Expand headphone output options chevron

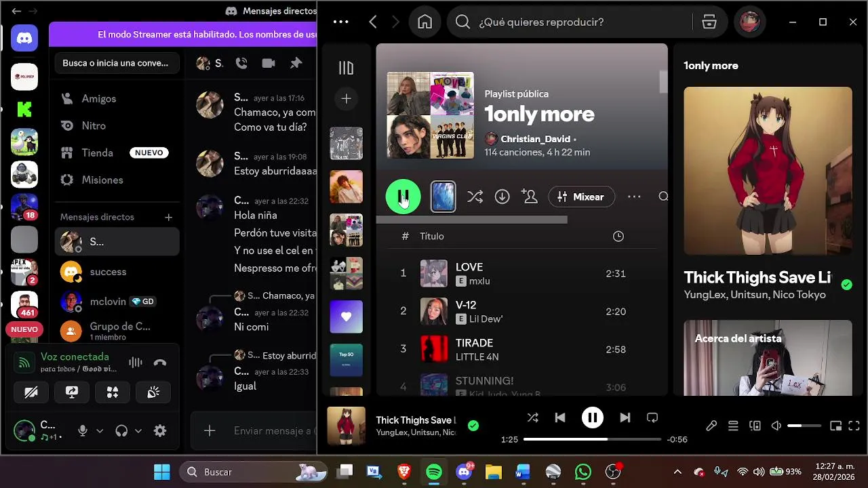138,430
